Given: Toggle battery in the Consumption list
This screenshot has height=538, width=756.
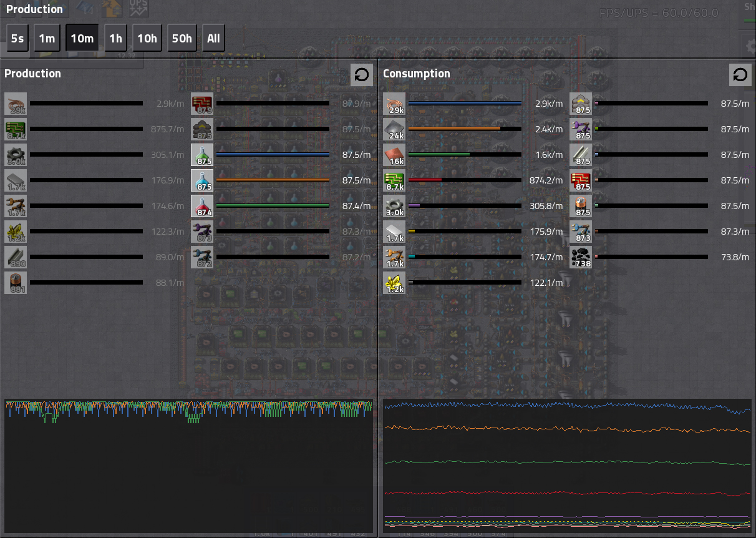Looking at the screenshot, I should pos(581,206).
